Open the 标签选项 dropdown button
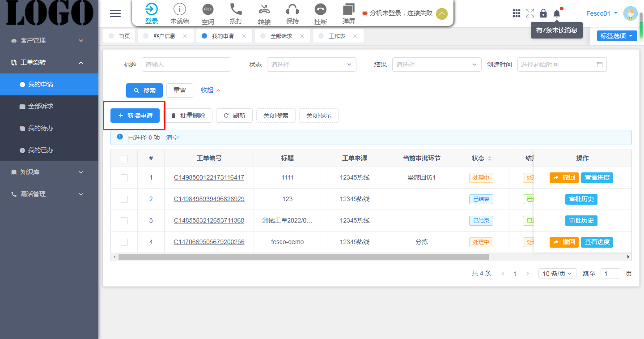 pos(617,36)
